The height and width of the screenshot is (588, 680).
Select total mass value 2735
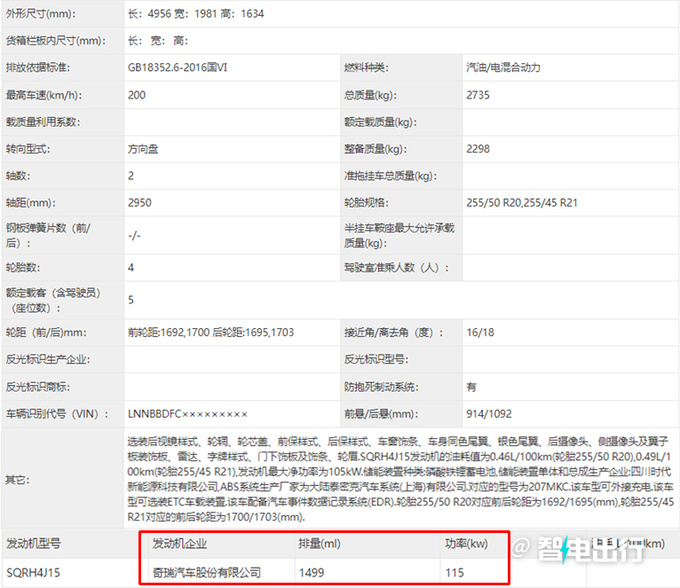pos(477,95)
